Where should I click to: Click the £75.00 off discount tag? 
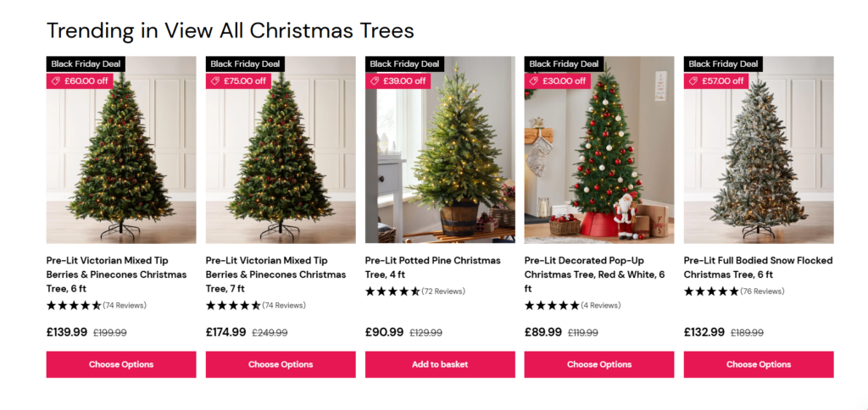click(x=239, y=80)
